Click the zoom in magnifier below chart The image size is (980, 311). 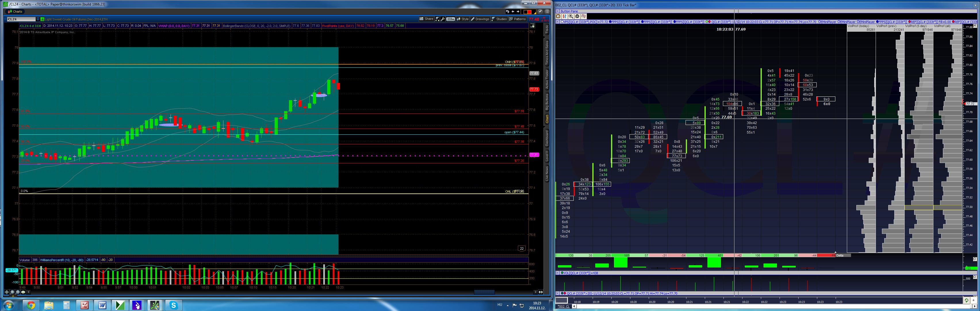(x=13, y=292)
